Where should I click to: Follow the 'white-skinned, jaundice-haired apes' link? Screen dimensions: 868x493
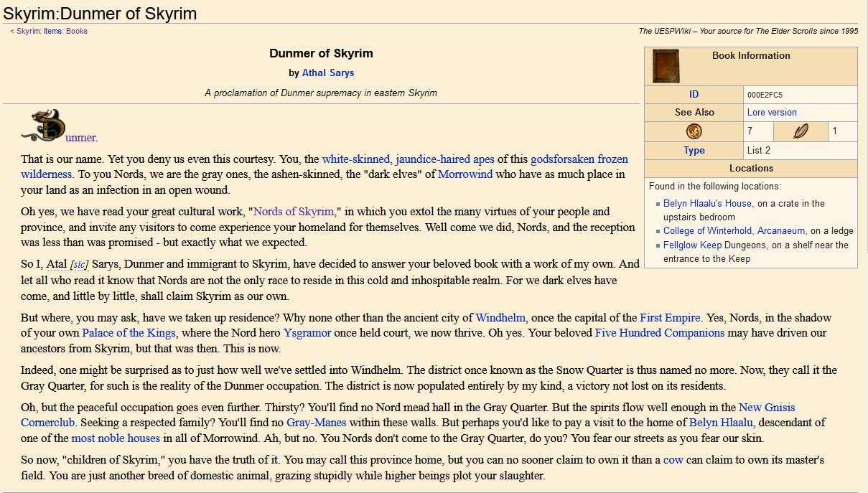tap(408, 159)
